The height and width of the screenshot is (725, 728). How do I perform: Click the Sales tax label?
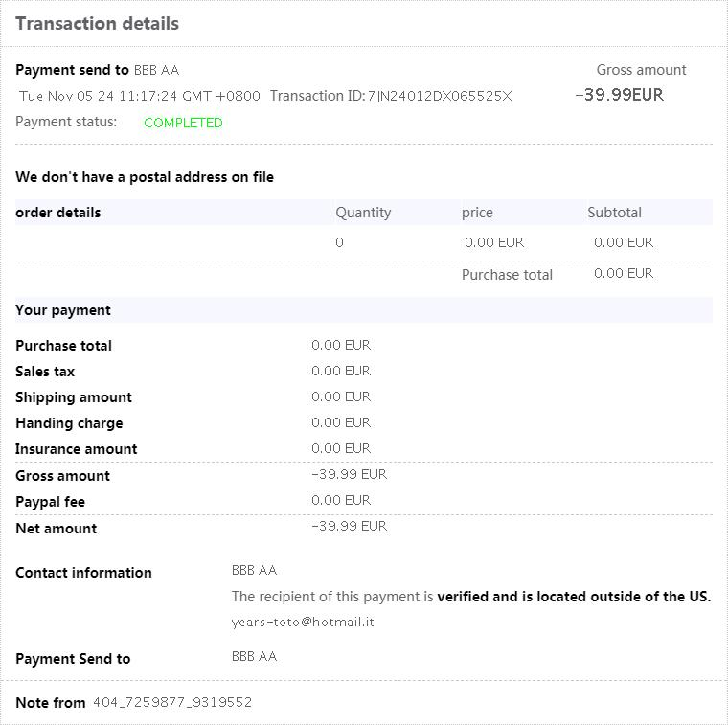[45, 372]
